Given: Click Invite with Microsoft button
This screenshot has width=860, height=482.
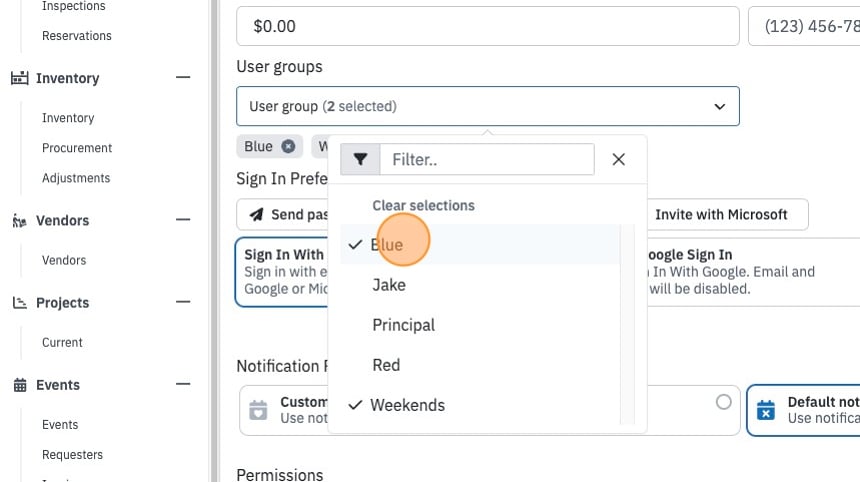Looking at the screenshot, I should coord(721,214).
